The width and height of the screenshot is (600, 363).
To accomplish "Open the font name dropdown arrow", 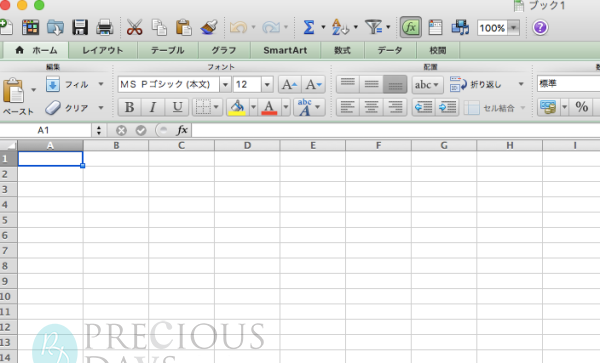I will pos(225,85).
